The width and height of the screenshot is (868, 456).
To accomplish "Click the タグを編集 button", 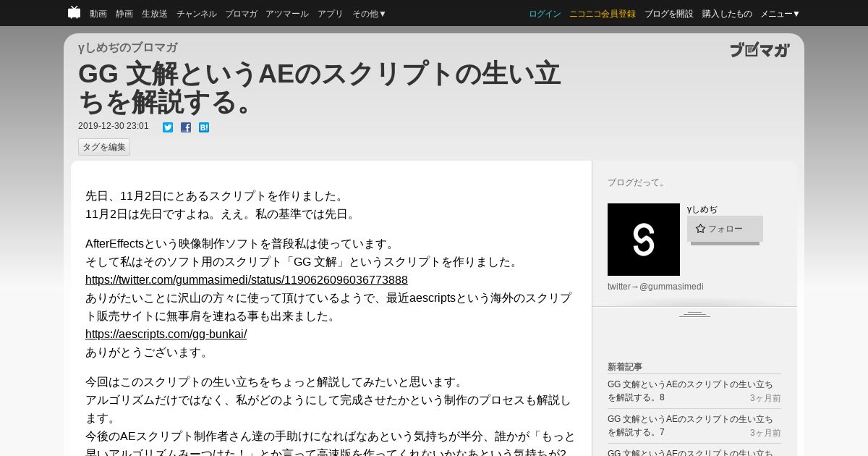I will tap(104, 147).
